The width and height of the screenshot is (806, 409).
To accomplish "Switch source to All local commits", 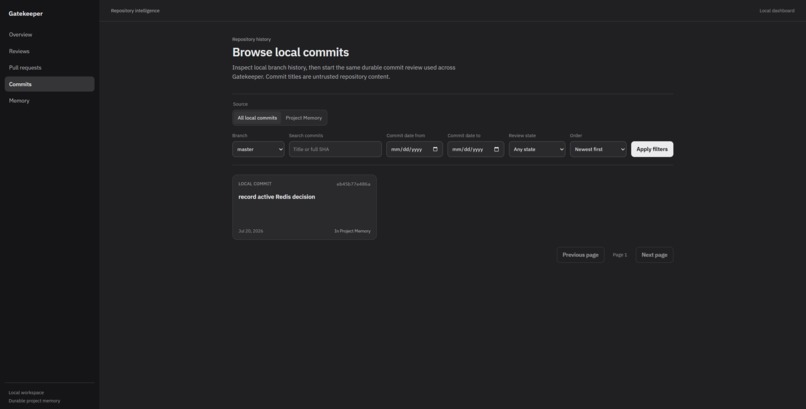I will 257,118.
